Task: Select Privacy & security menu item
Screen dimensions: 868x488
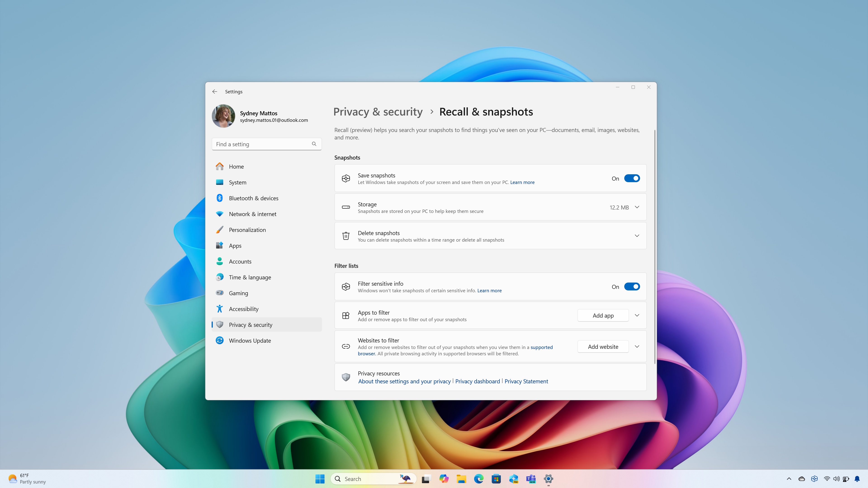Action: click(250, 324)
